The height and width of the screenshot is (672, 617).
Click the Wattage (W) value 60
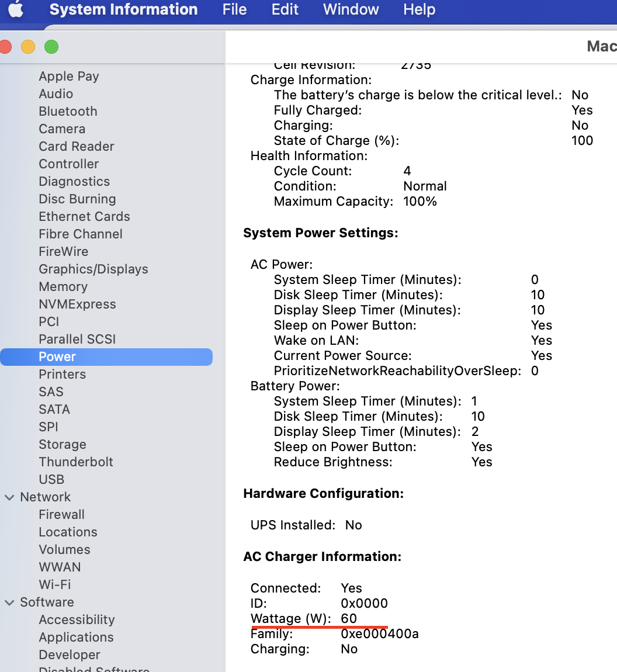[x=349, y=618]
